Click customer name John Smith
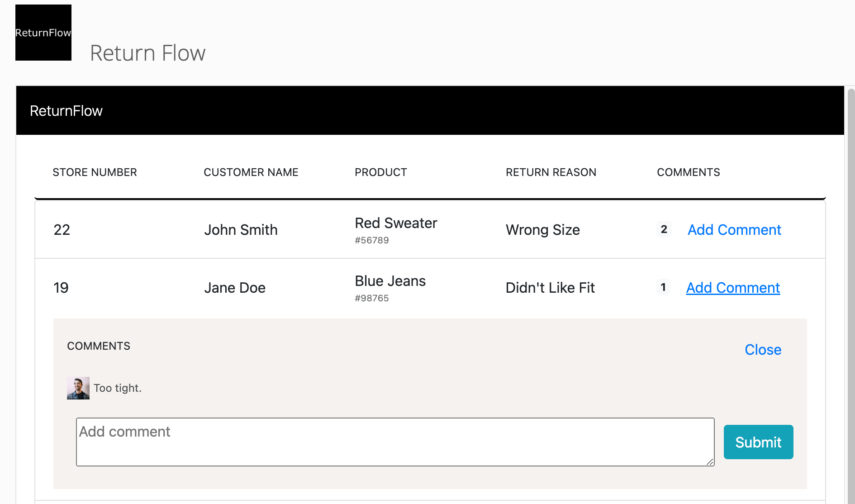Viewport: 855px width, 504px height. pos(241,230)
